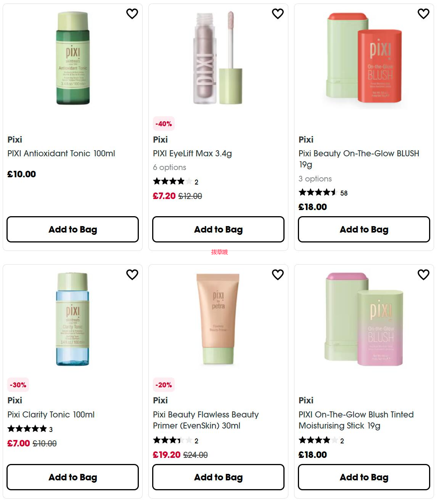Screen dimensions: 439x504
Task: Add Pixi Clarity Tonic 100ml to bag
Action: point(72,477)
